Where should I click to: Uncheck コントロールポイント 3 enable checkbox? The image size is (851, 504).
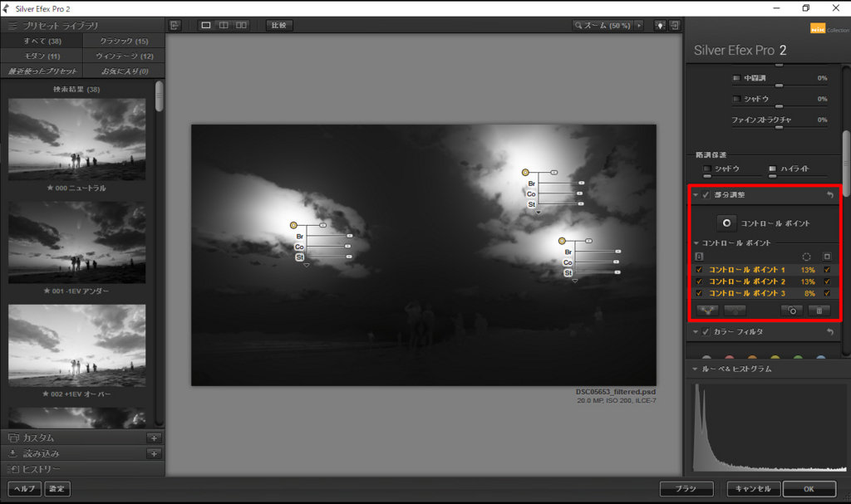click(x=699, y=293)
